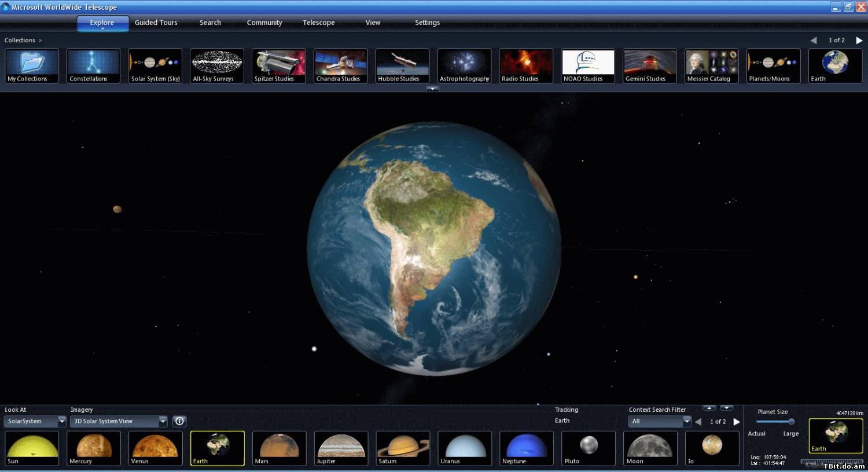Click the zoom level bar below coordinates
The height and width of the screenshot is (472, 868).
tap(832, 462)
